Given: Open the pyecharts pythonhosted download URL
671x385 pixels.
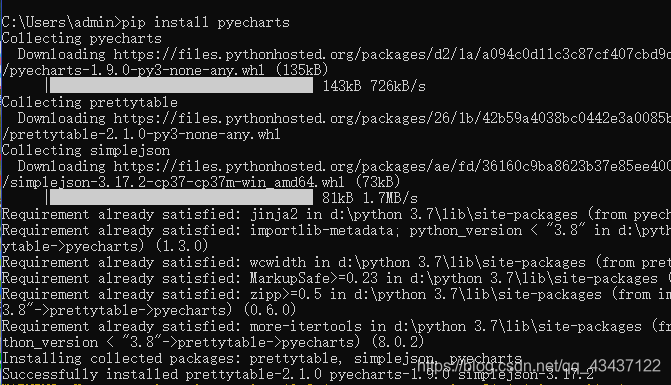Looking at the screenshot, I should 392,54.
